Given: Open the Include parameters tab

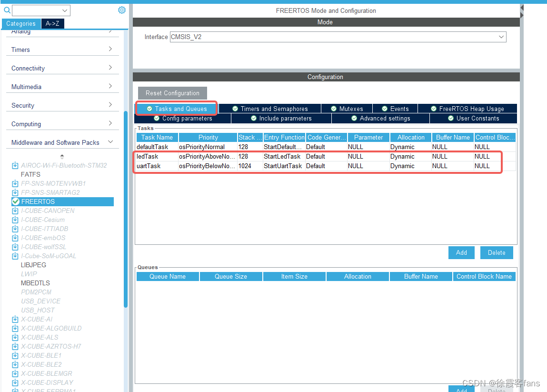Looking at the screenshot, I should click(281, 118).
